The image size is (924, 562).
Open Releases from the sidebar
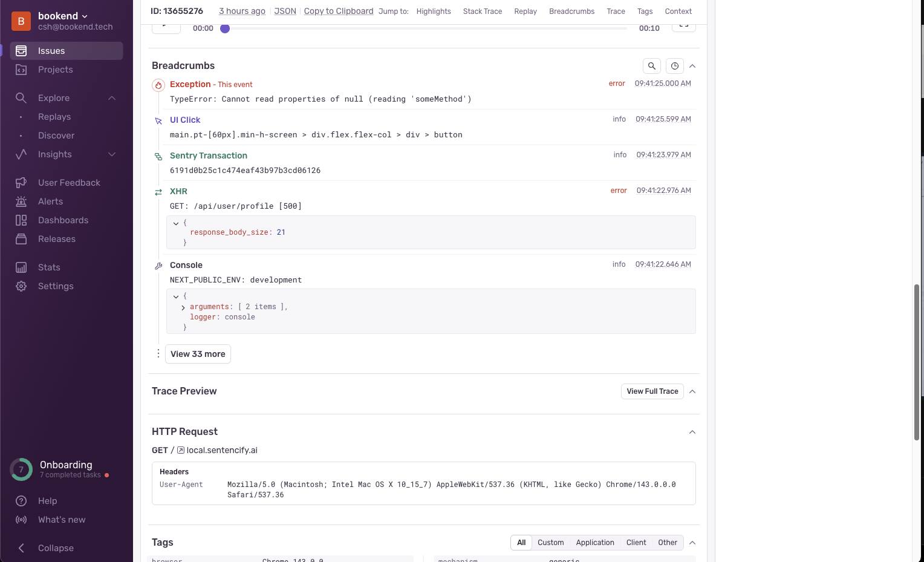[56, 239]
